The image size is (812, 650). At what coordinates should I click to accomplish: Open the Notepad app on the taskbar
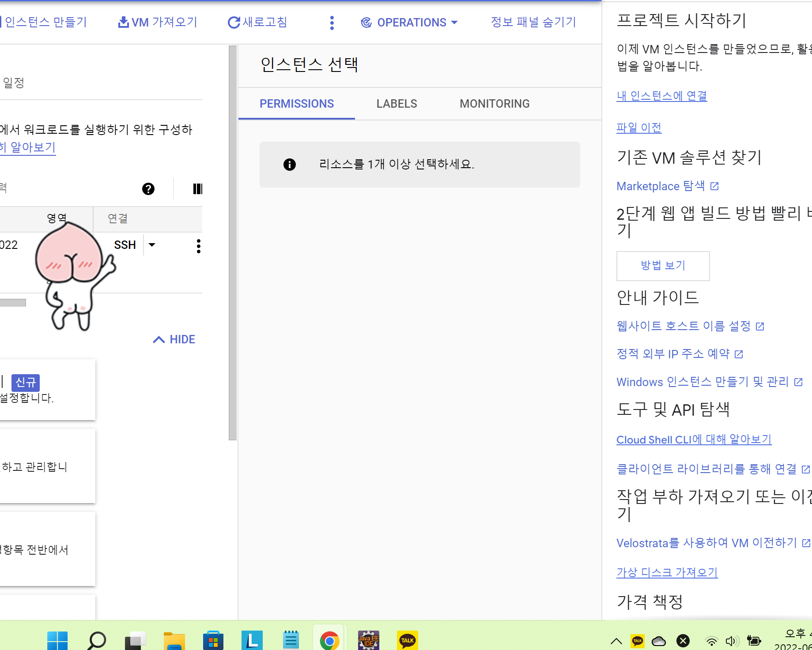click(291, 640)
